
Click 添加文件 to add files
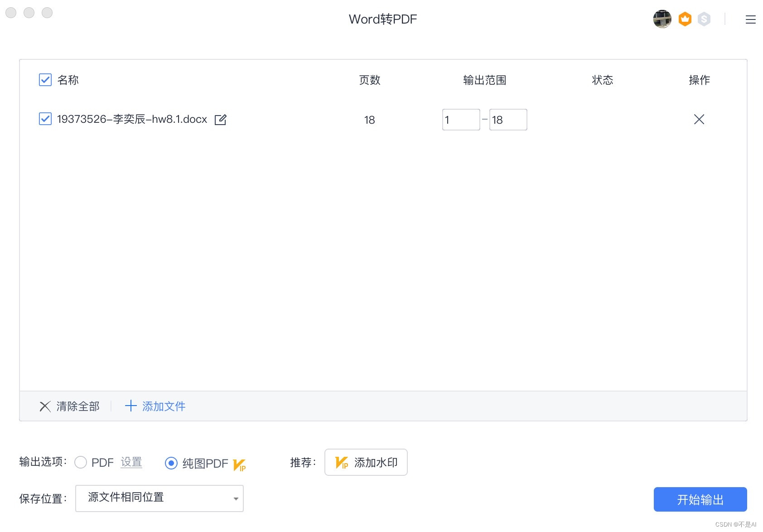(155, 406)
